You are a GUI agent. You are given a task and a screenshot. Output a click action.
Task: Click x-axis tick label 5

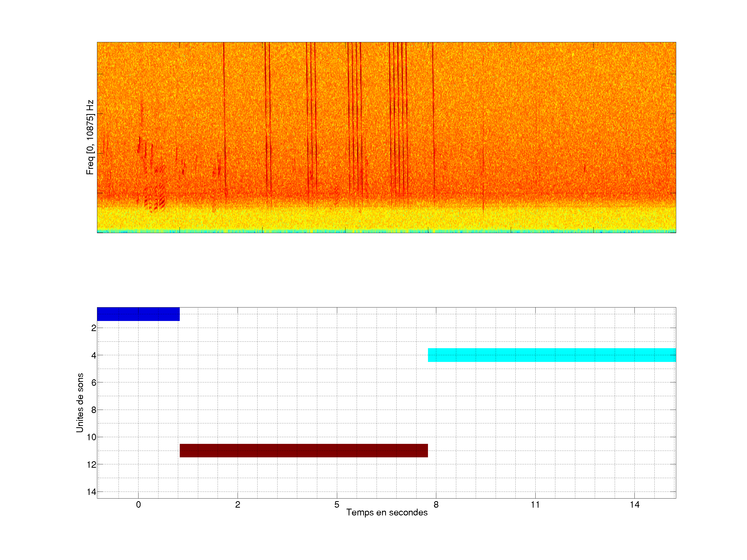point(337,505)
